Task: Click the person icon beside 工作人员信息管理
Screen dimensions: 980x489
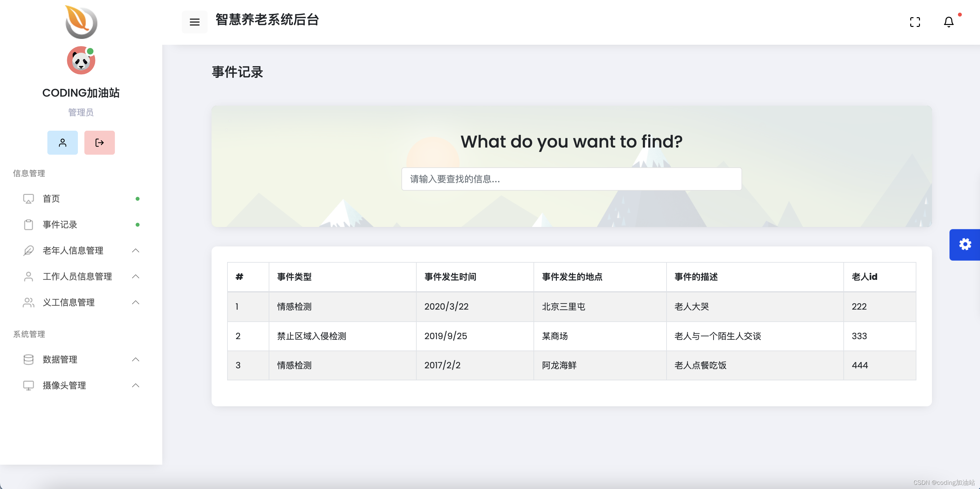Action: click(x=29, y=277)
